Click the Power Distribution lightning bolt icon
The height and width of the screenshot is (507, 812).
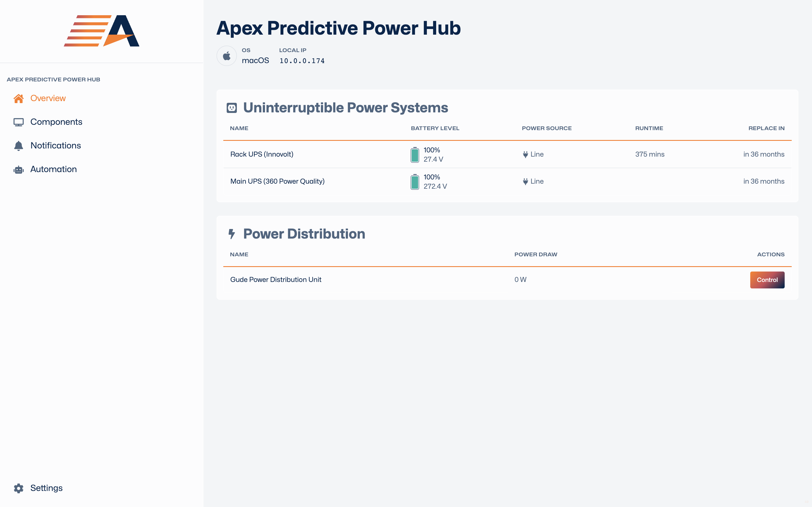tap(231, 234)
